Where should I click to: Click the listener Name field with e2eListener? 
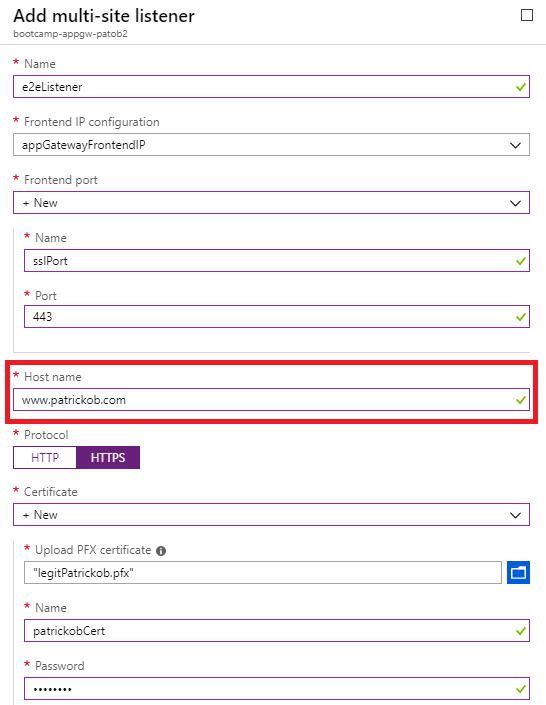[x=271, y=87]
